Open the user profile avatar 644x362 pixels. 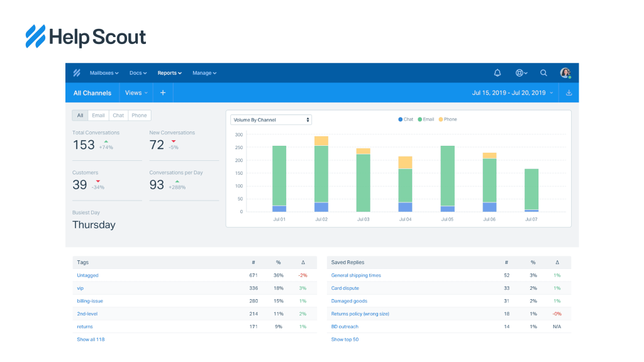click(565, 73)
